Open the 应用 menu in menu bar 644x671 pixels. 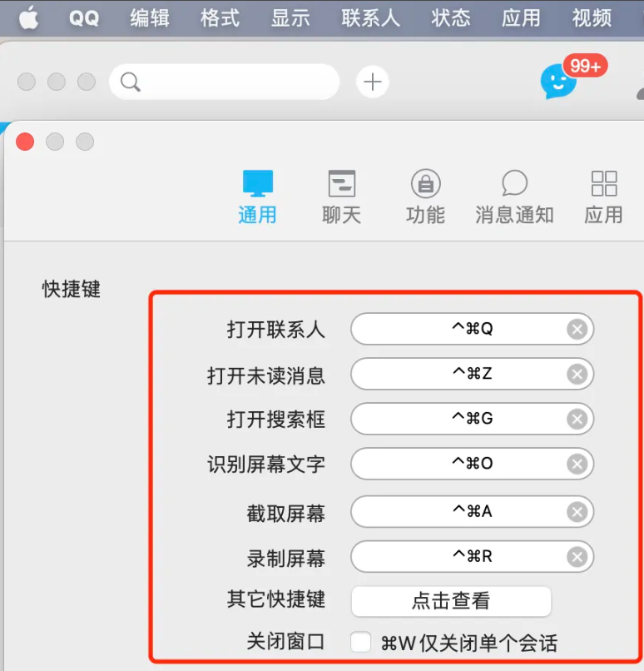521,18
